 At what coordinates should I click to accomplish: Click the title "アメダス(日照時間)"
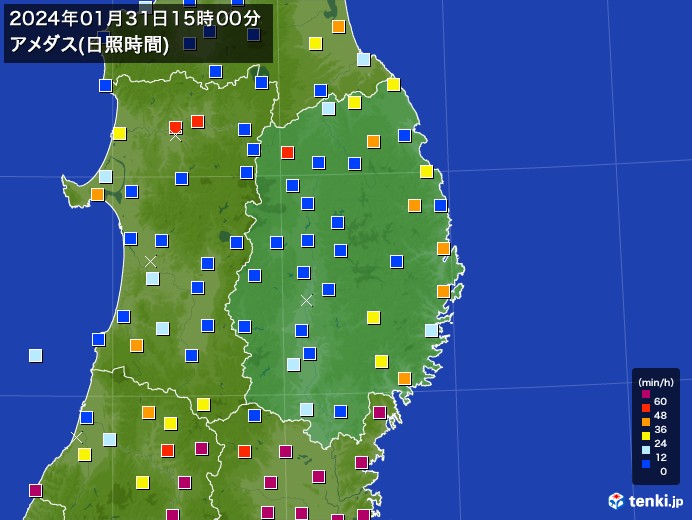pos(89,45)
